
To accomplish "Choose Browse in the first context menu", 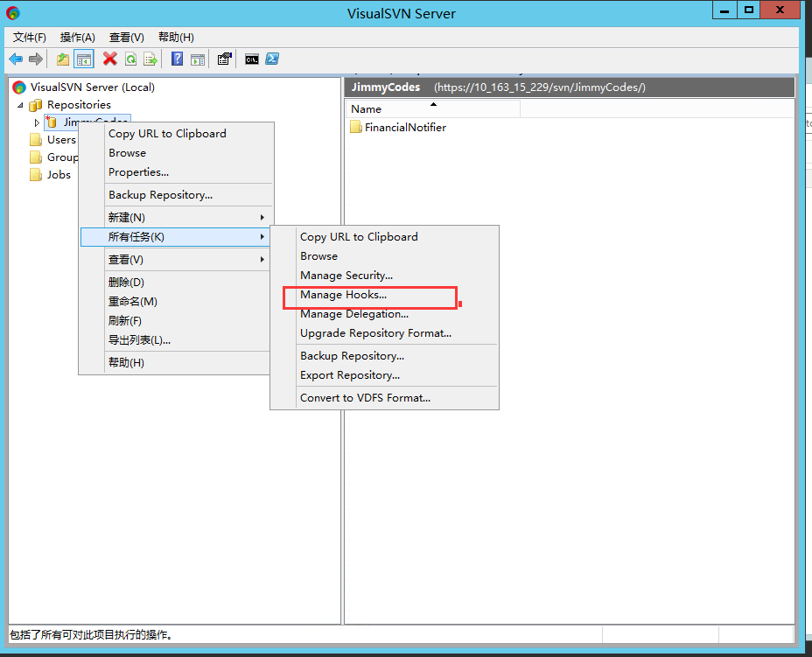I will click(177, 153).
